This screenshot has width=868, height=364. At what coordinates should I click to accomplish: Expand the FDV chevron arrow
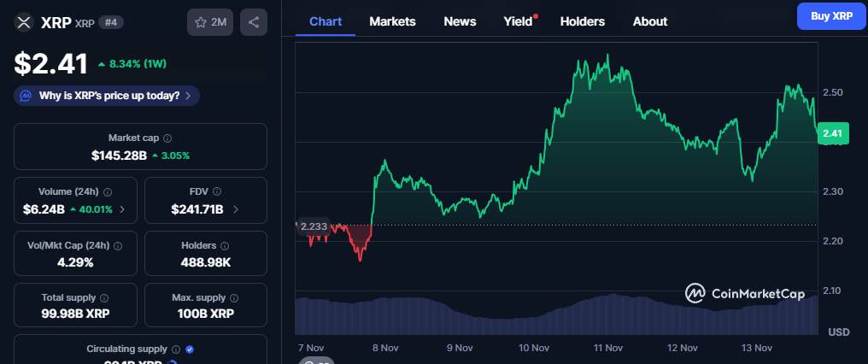point(236,209)
